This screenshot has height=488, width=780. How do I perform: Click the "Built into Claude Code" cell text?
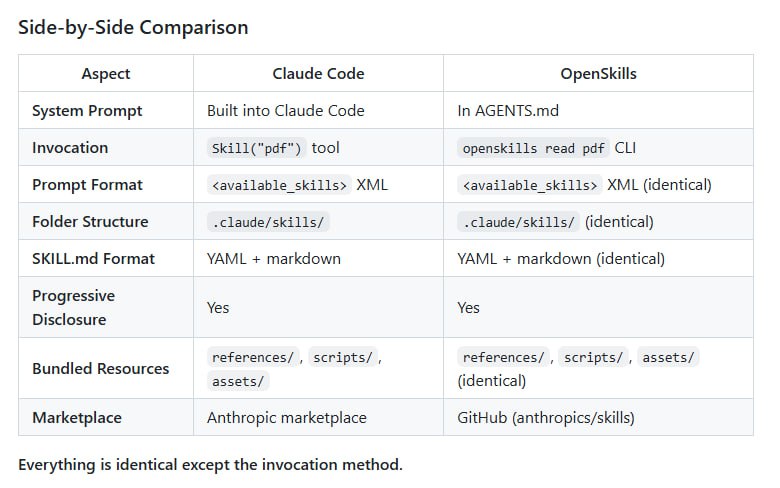[285, 111]
